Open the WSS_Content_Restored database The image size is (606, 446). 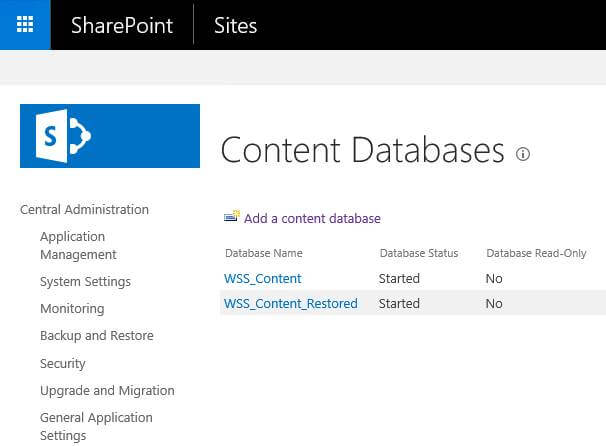point(291,304)
